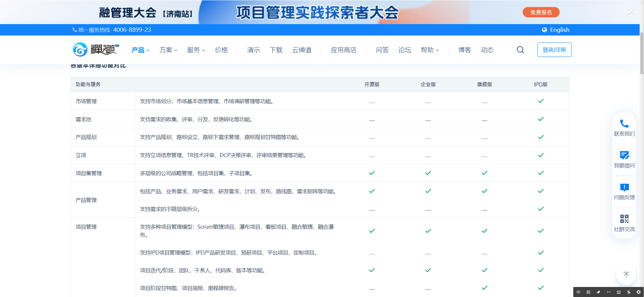This screenshot has width=644, height=297.
Task: Open the 动态 nav item
Action: [x=487, y=50]
